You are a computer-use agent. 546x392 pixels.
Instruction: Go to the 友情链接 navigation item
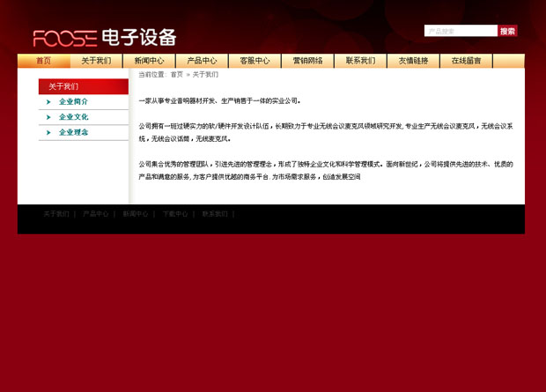click(413, 61)
